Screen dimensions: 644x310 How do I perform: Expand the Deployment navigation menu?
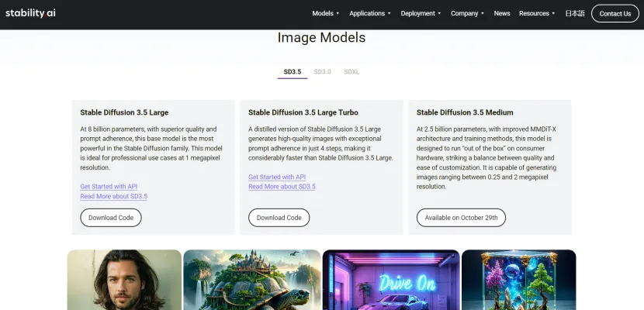(419, 13)
